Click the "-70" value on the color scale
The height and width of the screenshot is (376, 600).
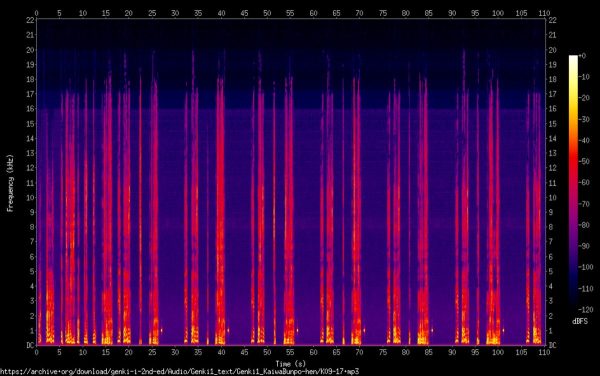pyautogui.click(x=585, y=204)
